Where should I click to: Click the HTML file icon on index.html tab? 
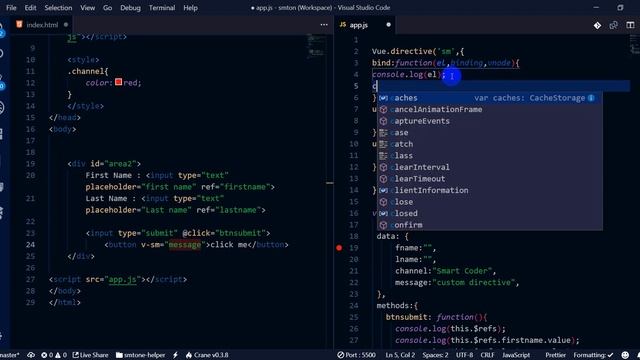coord(19,24)
